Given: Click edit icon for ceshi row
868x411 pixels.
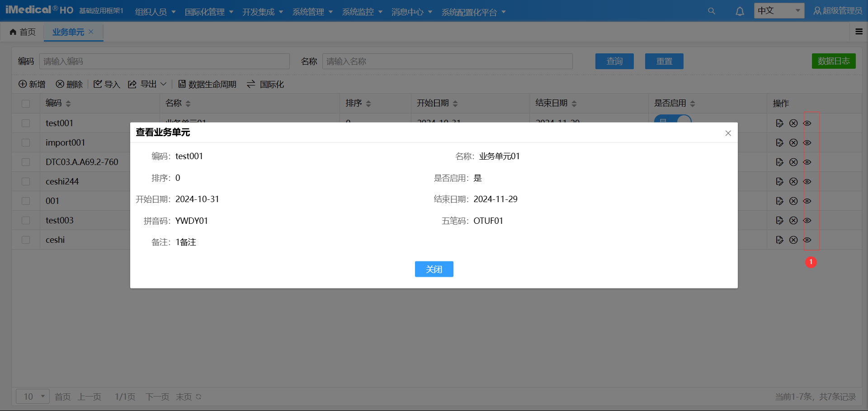Looking at the screenshot, I should pyautogui.click(x=779, y=240).
